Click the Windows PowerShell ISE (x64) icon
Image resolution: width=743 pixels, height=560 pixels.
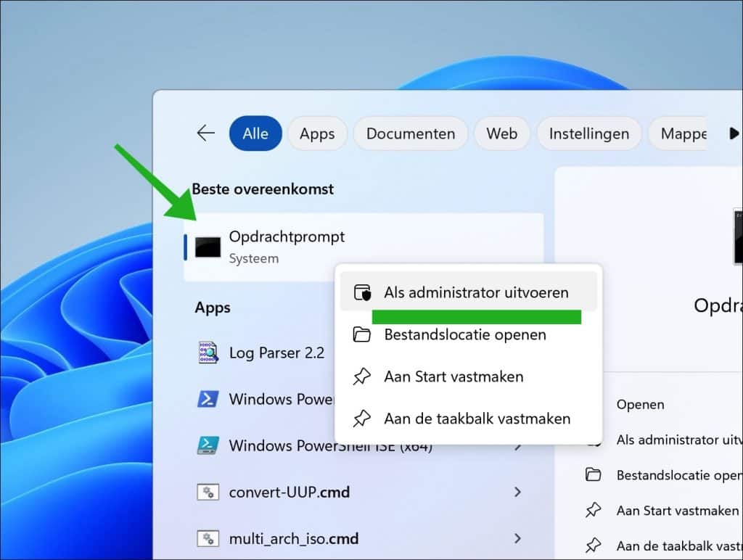(208, 445)
